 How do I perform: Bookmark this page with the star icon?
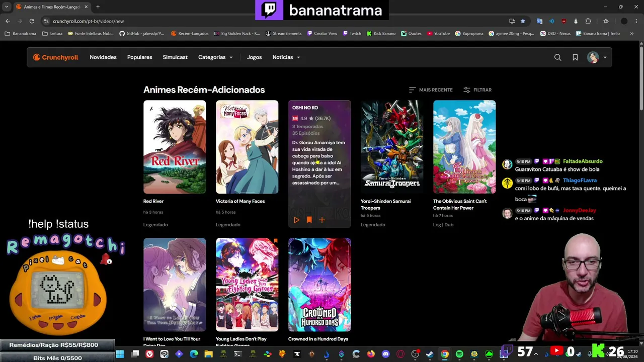pyautogui.click(x=523, y=21)
